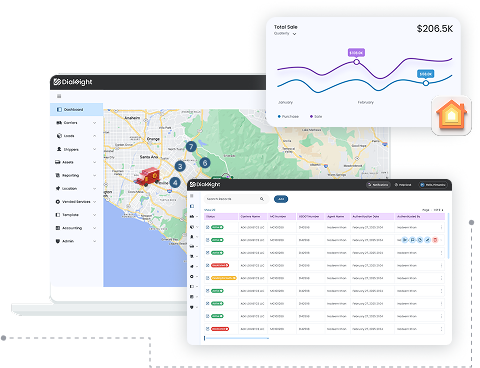Click the blue Add button
480x368 pixels.
pos(281,199)
